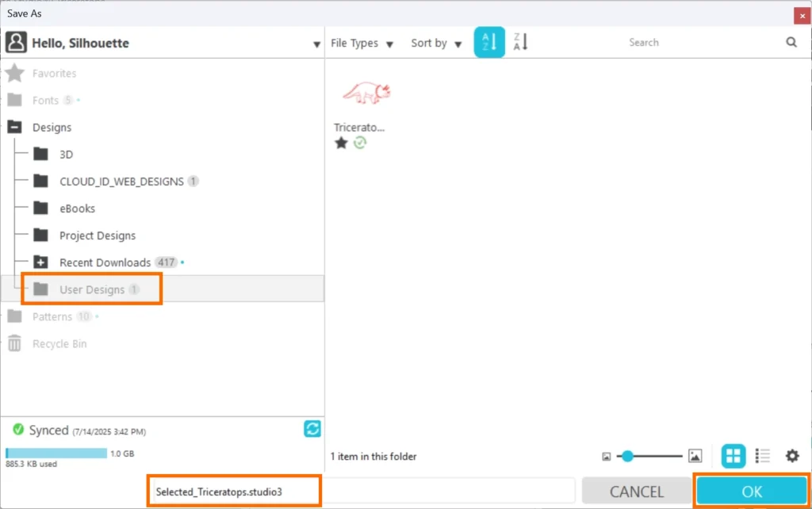The width and height of the screenshot is (812, 509).
Task: Open library settings gear icon
Action: click(x=792, y=456)
